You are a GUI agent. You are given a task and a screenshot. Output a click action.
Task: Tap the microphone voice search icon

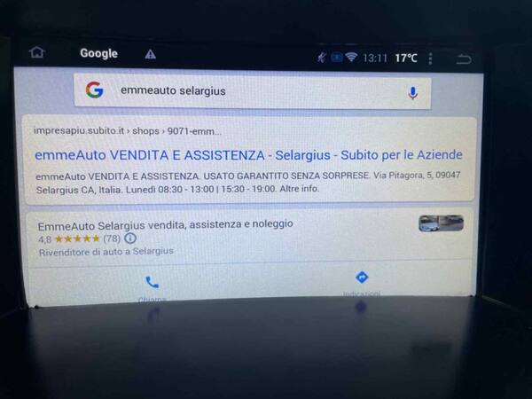click(412, 93)
